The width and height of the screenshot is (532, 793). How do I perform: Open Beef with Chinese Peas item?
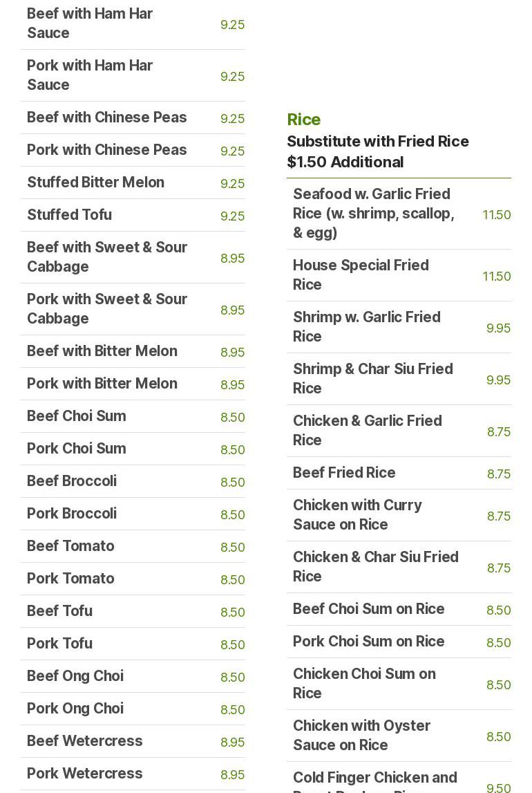(106, 118)
